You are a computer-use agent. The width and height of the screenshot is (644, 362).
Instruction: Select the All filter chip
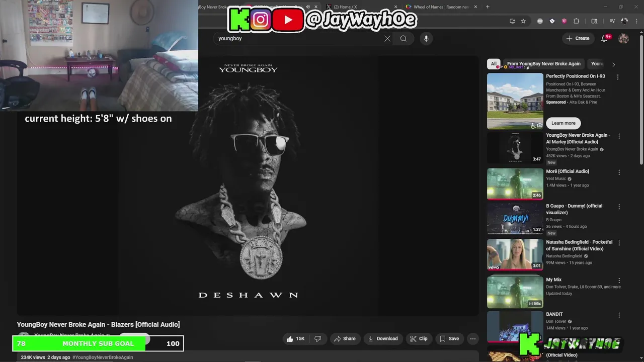click(494, 64)
